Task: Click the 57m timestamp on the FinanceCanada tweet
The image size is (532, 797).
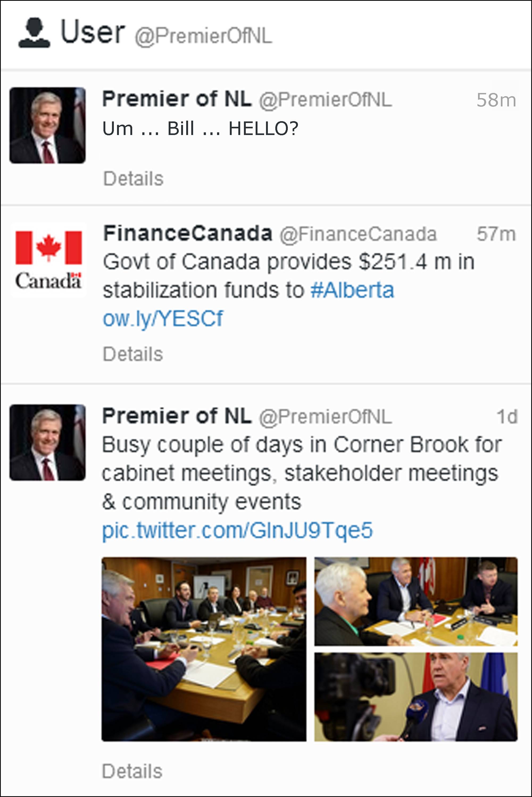Action: 496,234
